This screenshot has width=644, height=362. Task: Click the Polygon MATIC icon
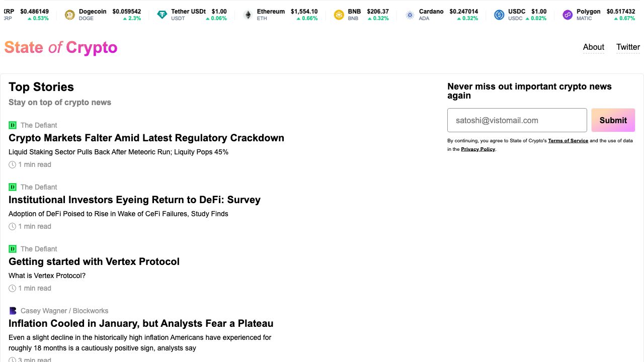[568, 15]
